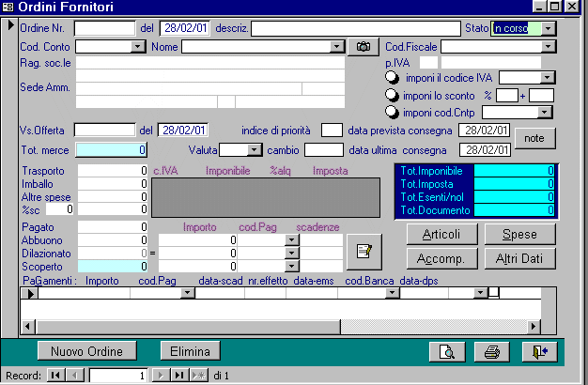The height and width of the screenshot is (385, 588).
Task: Select 'imponi cod.Cntp' option
Action: (393, 112)
